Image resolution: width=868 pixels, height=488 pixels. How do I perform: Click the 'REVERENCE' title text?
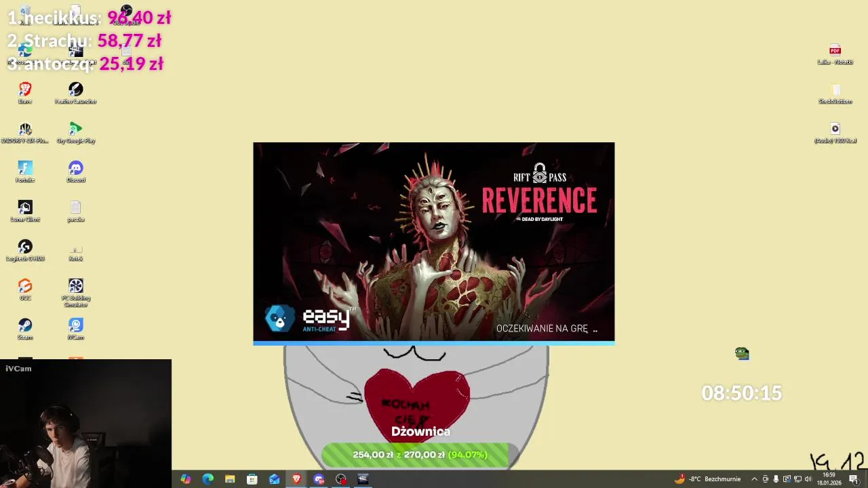click(539, 200)
